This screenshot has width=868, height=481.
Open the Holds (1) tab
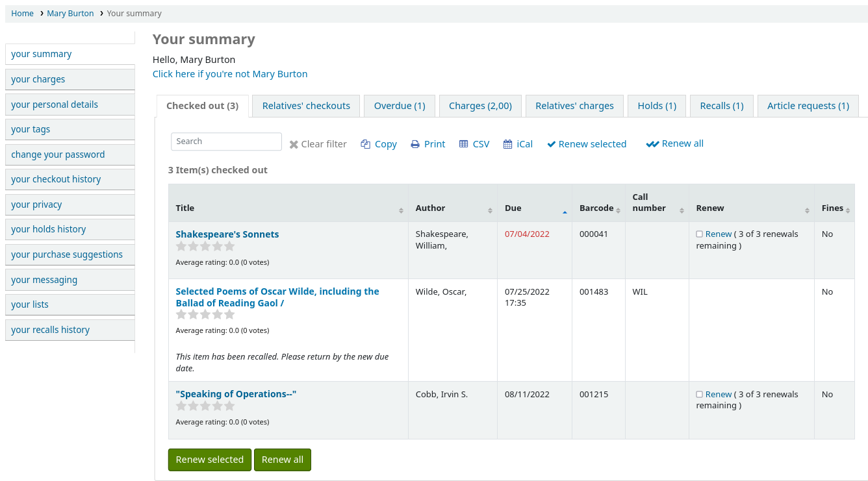pyautogui.click(x=656, y=105)
